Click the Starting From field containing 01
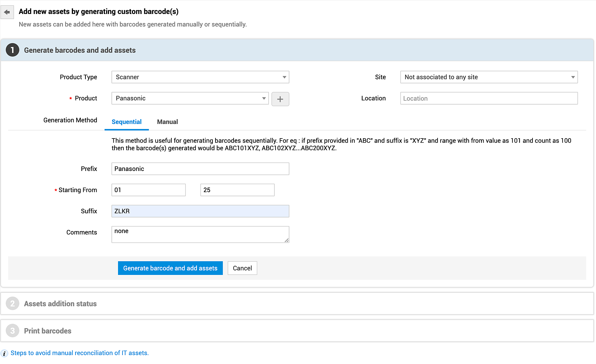The height and width of the screenshot is (364, 596). coord(148,190)
